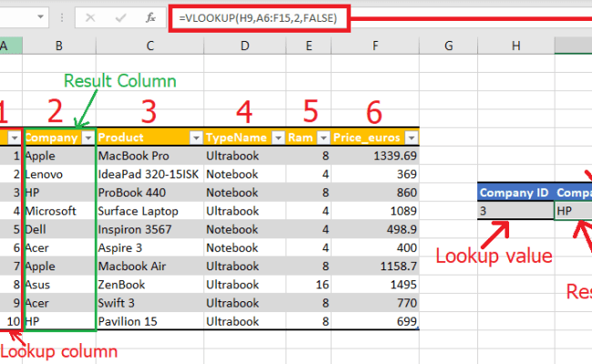This screenshot has width=592, height=364.
Task: Select the cell containing Dell
Action: coord(59,229)
